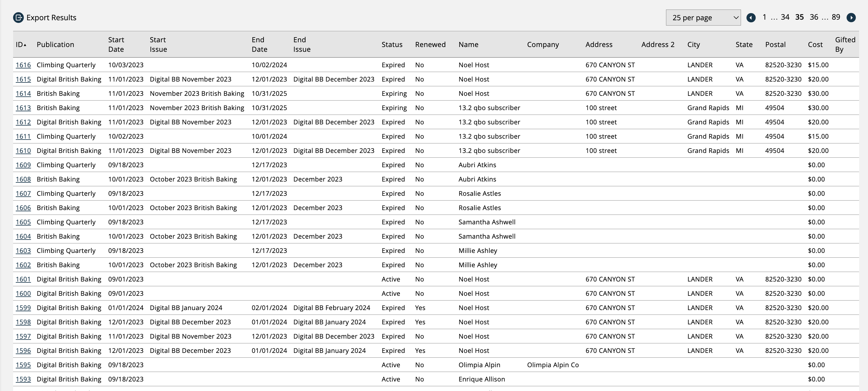Sort by the Cost column header
This screenshot has width=868, height=391.
815,45
